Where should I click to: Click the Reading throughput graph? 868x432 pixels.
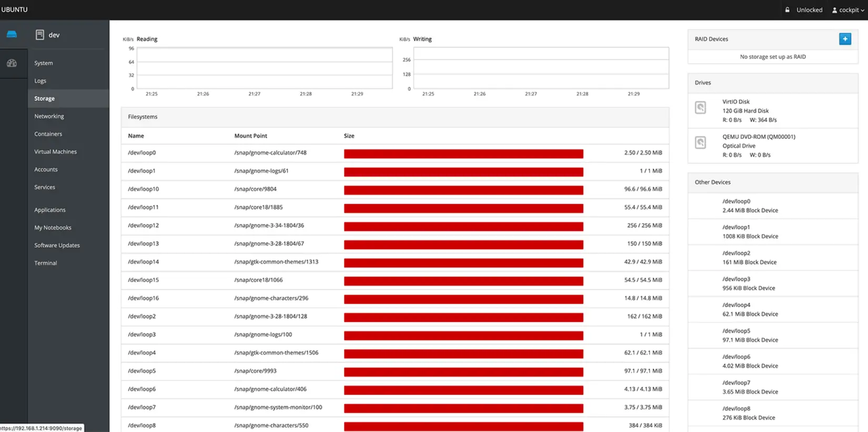pyautogui.click(x=264, y=68)
